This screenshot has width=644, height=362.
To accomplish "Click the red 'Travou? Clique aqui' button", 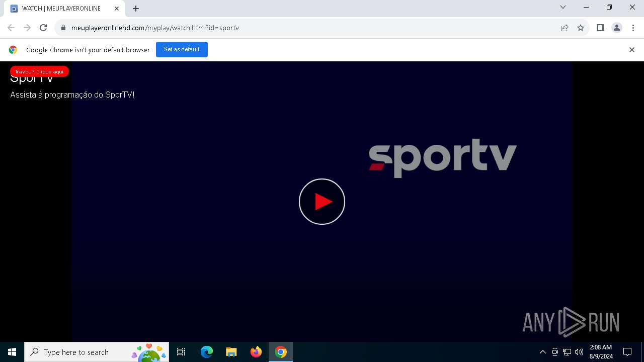I will pos(39,71).
